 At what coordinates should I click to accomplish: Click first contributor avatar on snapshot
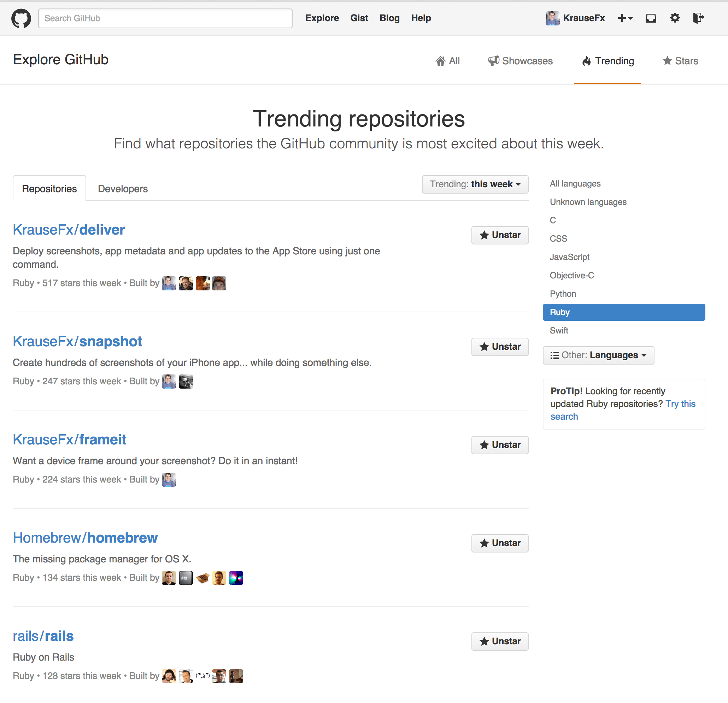coord(169,382)
